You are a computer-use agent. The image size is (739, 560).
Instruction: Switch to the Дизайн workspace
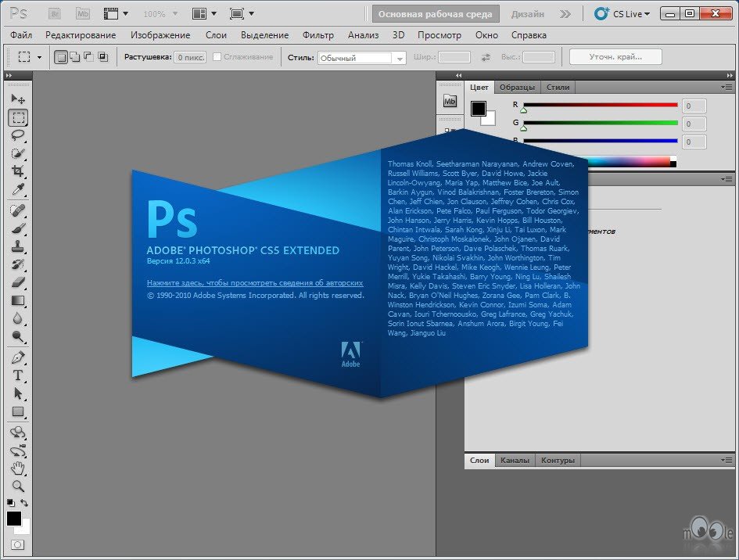pyautogui.click(x=527, y=14)
